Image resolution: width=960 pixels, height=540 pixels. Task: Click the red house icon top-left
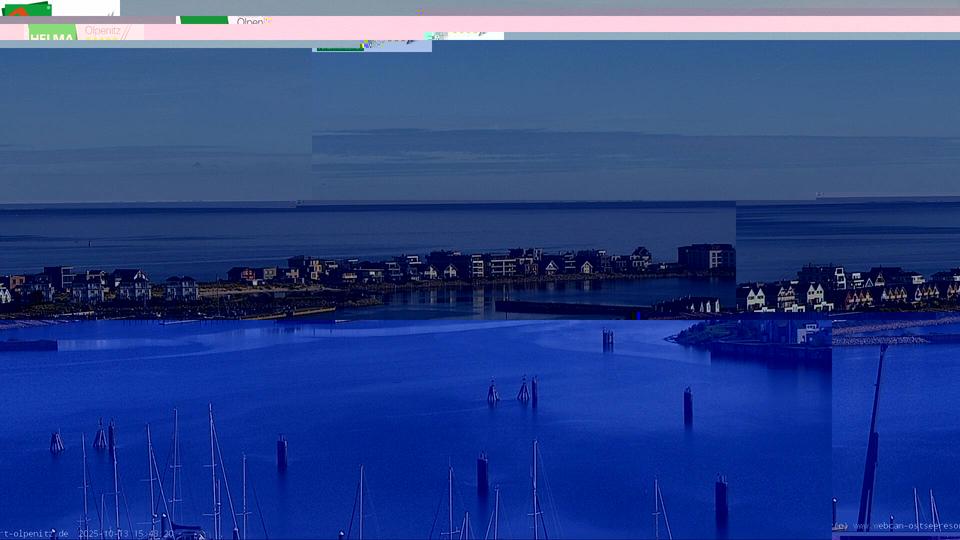point(20,11)
